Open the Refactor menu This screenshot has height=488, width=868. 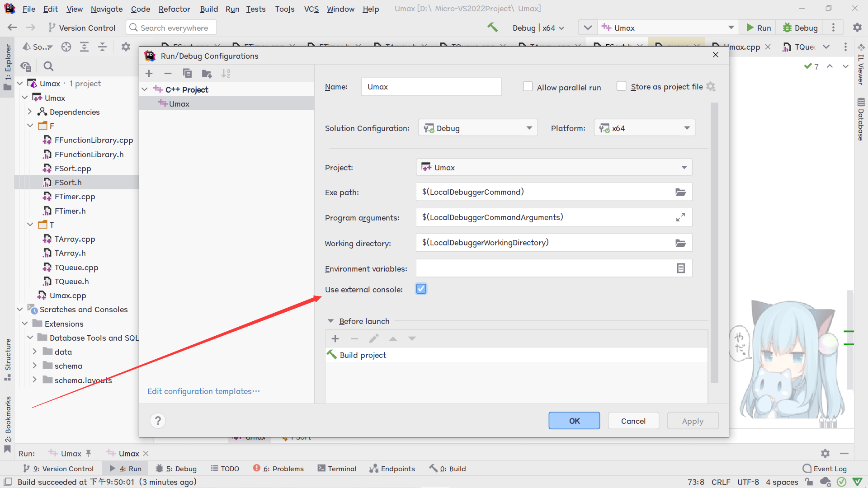(174, 9)
